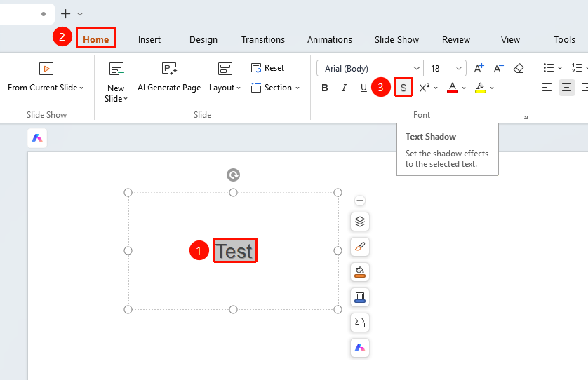Click the AI assistant icon above slide
The height and width of the screenshot is (380, 588).
click(x=37, y=138)
